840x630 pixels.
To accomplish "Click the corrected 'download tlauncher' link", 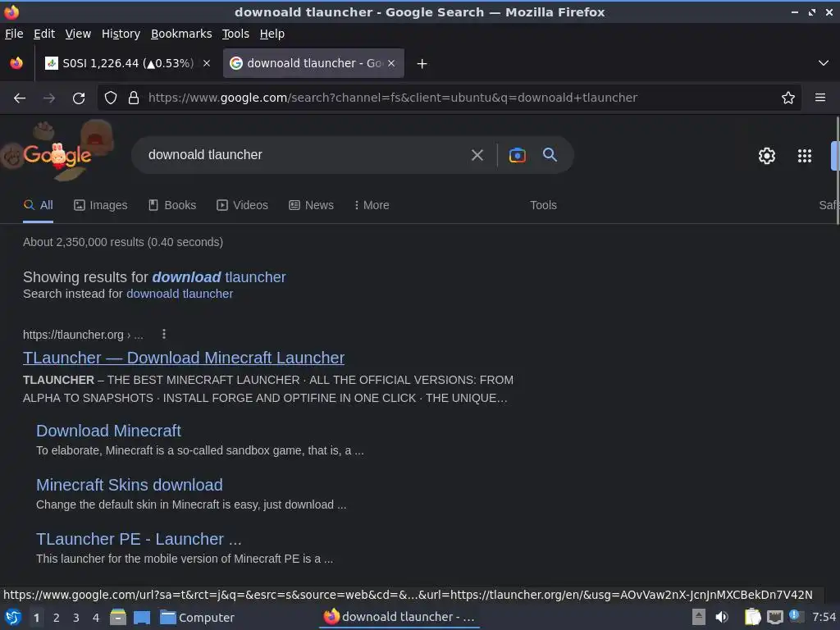I will (x=219, y=277).
